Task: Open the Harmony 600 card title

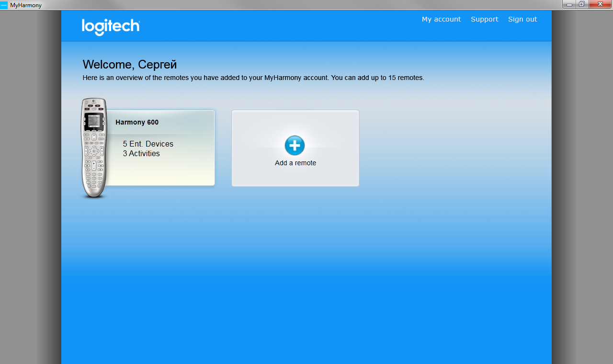Action: 137,122
